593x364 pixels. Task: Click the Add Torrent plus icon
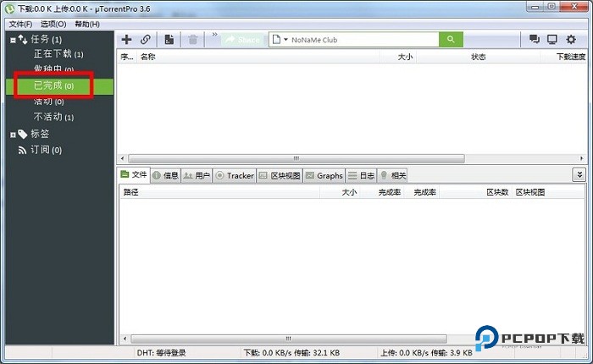tap(126, 39)
